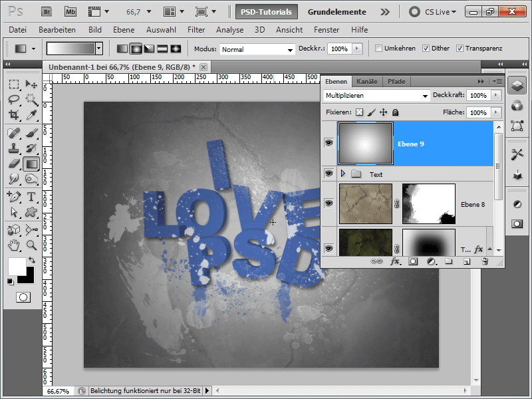Set the foreground color swatch
The width and height of the screenshot is (532, 399).
point(16,266)
